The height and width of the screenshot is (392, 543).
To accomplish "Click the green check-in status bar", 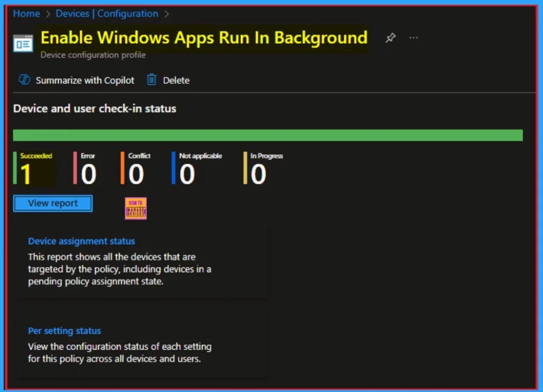I will [x=268, y=135].
